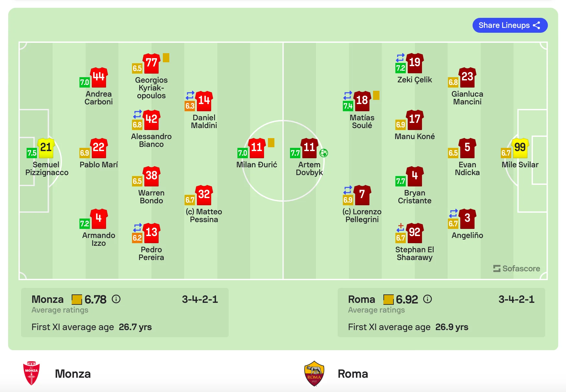Click Daniel Maldini's substitution arrows icon
Viewport: 566px width, 392px height.
190,95
